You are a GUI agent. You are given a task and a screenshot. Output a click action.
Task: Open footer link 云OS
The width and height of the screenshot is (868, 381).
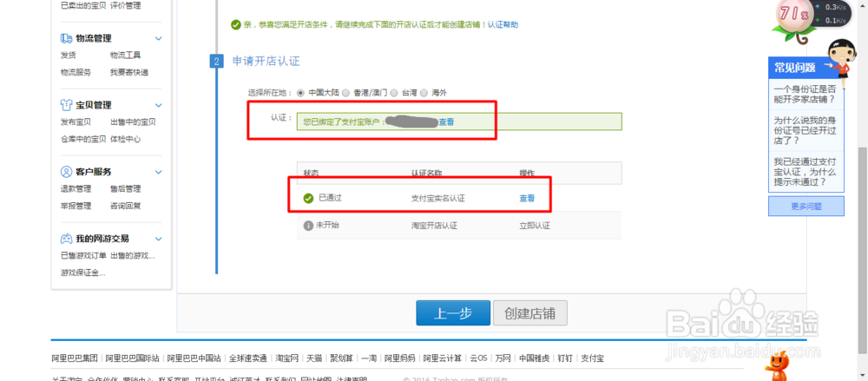478,358
